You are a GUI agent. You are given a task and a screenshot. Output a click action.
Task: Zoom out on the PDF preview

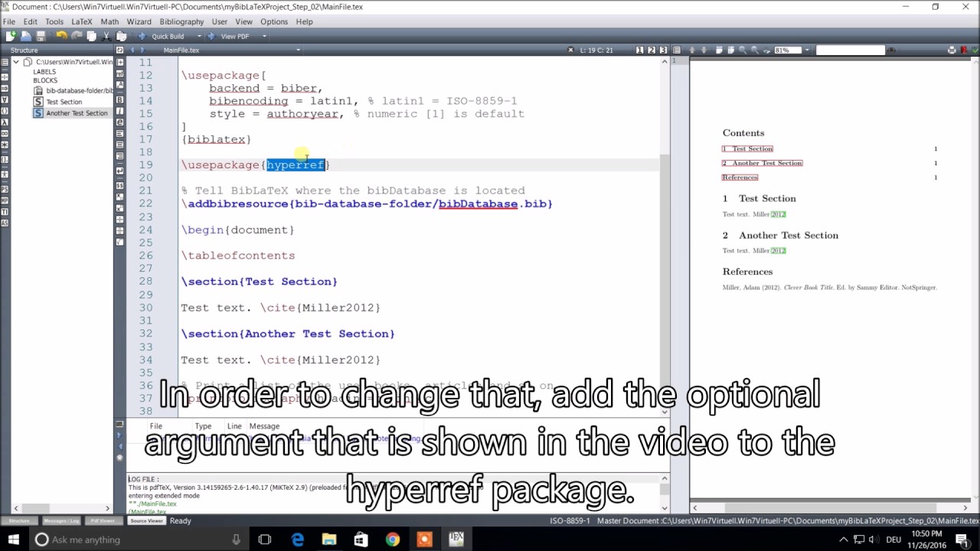755,50
